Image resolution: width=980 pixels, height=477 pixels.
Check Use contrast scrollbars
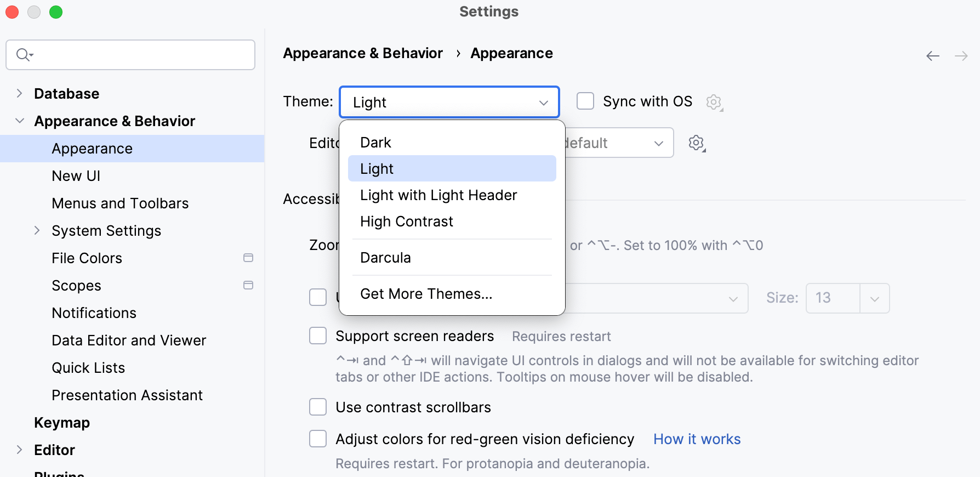[x=318, y=407]
